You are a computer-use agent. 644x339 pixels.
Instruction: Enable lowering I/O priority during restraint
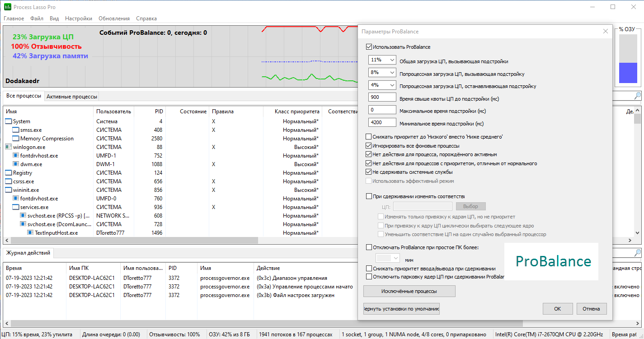[x=369, y=269]
